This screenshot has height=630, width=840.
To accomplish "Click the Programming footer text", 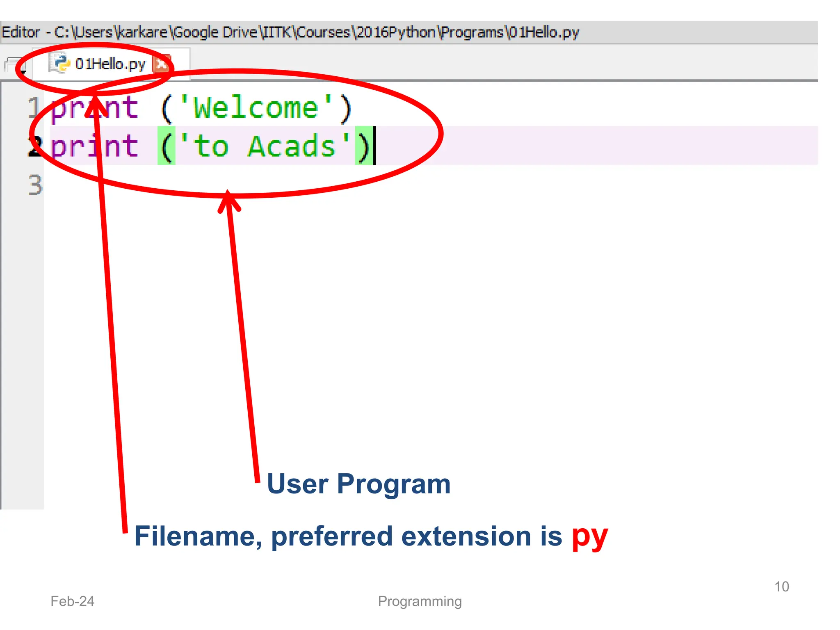I will (x=420, y=601).
